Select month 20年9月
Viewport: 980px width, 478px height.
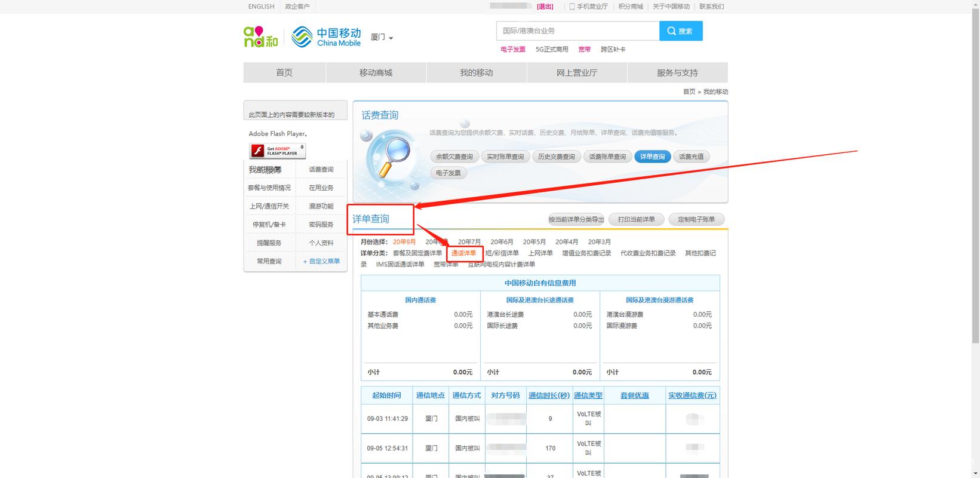[404, 242]
